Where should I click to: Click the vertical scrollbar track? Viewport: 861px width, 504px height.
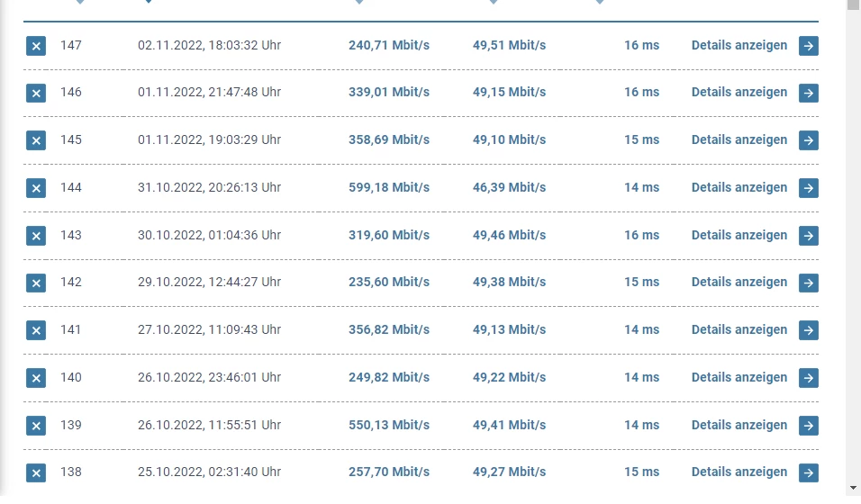coord(853,270)
